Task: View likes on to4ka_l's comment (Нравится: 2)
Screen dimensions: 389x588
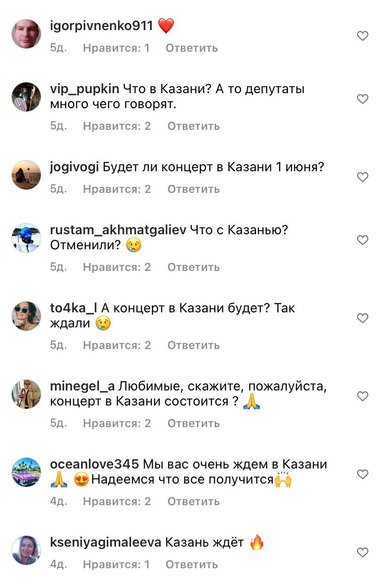Action: coord(117,345)
